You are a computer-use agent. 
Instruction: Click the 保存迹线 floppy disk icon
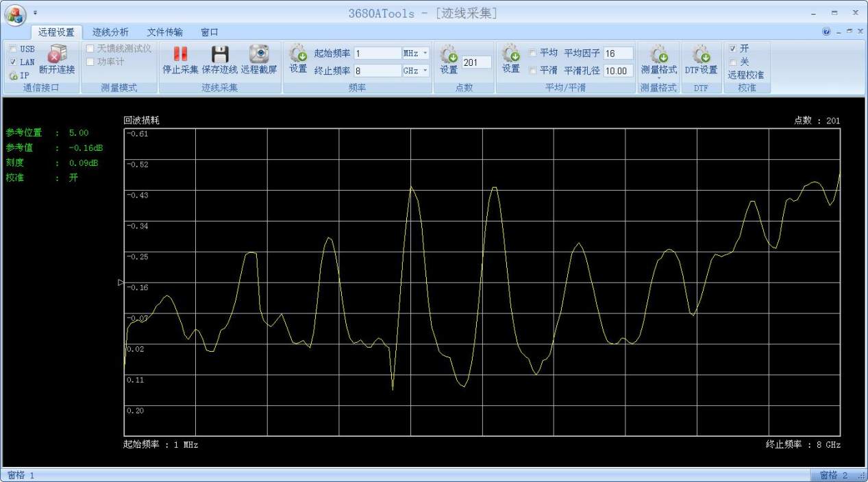pyautogui.click(x=219, y=54)
